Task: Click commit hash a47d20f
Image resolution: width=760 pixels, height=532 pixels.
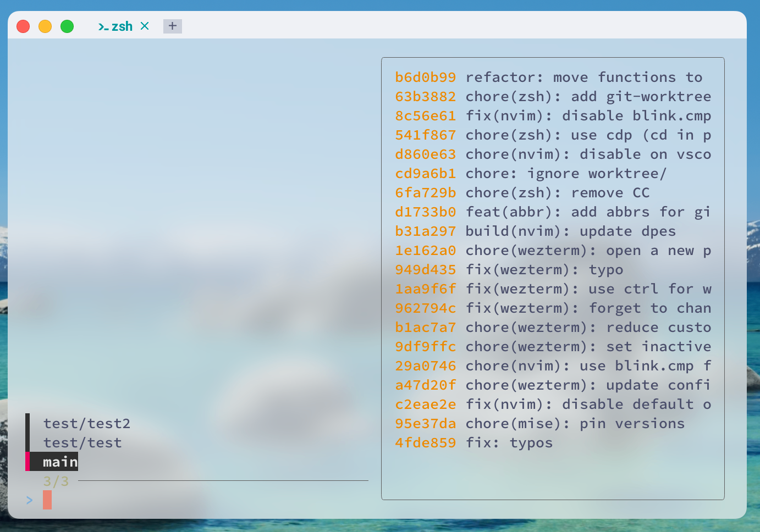Action: coord(426,385)
